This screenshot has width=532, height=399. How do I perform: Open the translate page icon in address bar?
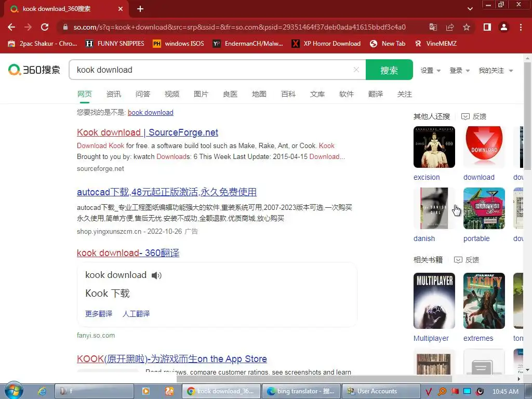pyautogui.click(x=433, y=27)
